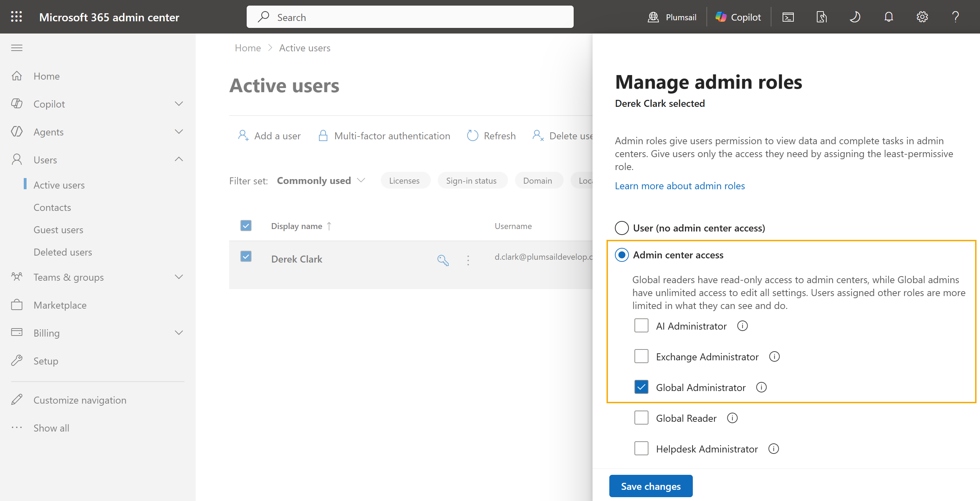Show Global Reader info icon
980x501 pixels.
(x=732, y=418)
